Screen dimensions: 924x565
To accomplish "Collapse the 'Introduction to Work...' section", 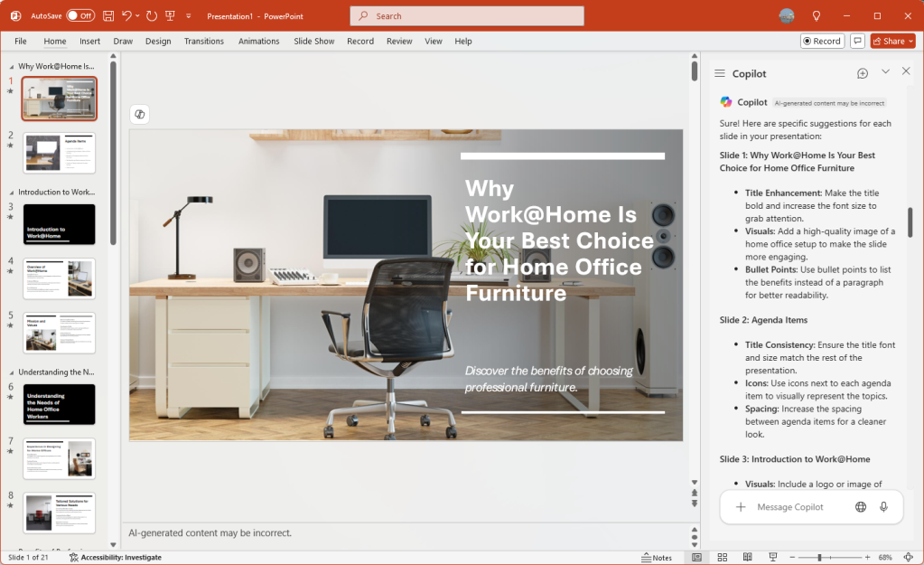I will point(11,193).
